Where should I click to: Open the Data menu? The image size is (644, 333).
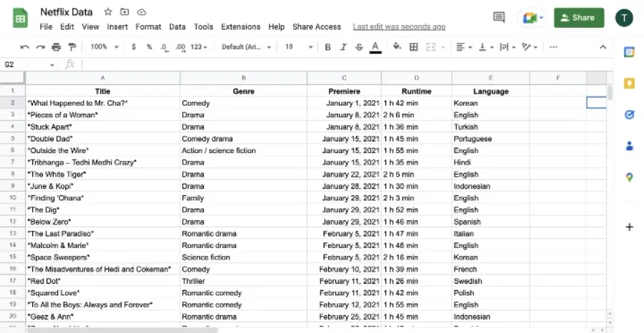click(x=177, y=26)
